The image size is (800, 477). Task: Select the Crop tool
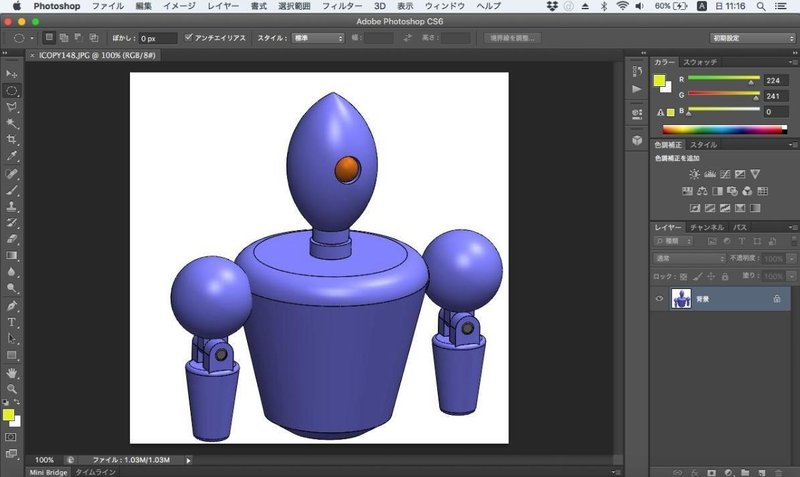click(x=12, y=140)
